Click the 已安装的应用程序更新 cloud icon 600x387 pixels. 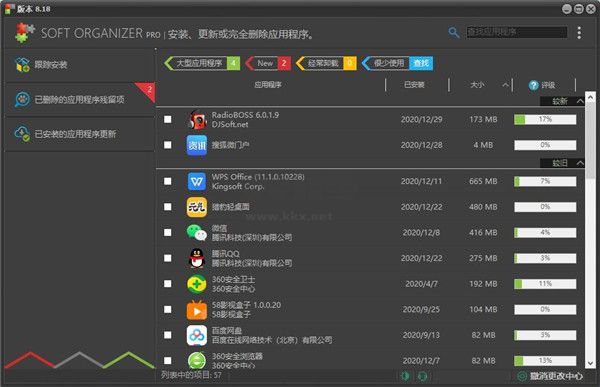point(22,134)
